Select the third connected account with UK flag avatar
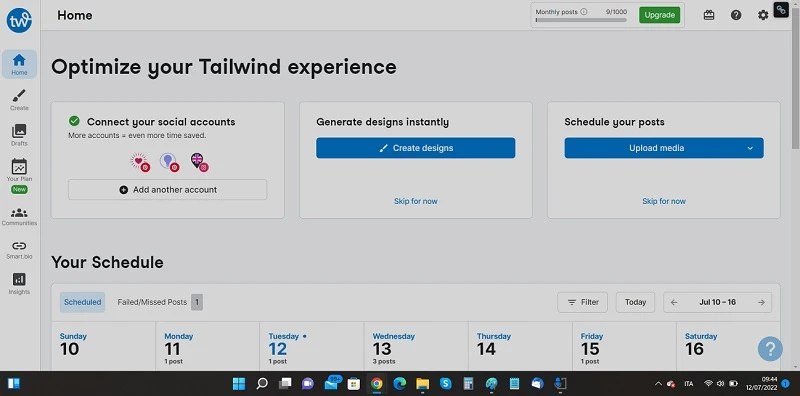The height and width of the screenshot is (396, 800). (x=199, y=161)
